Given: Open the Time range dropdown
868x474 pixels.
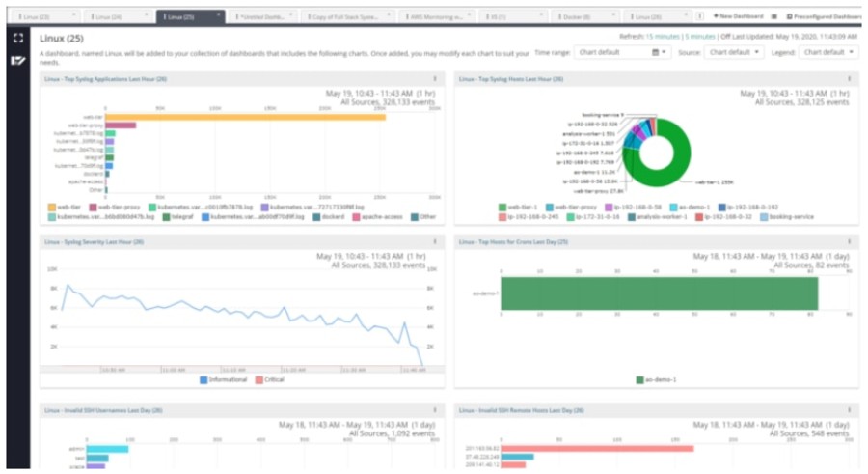Looking at the screenshot, I should (622, 53).
